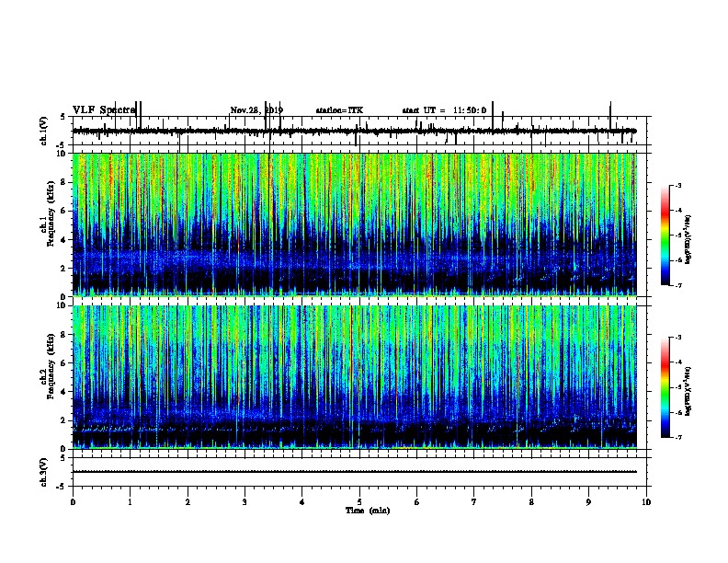Click time axis tick label "1"
This screenshot has height=563, width=728.
click(131, 502)
